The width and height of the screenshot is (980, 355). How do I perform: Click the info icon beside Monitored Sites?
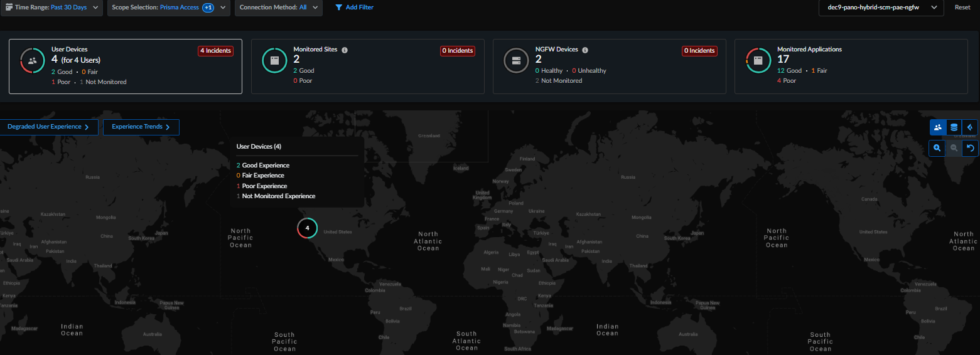pos(345,50)
